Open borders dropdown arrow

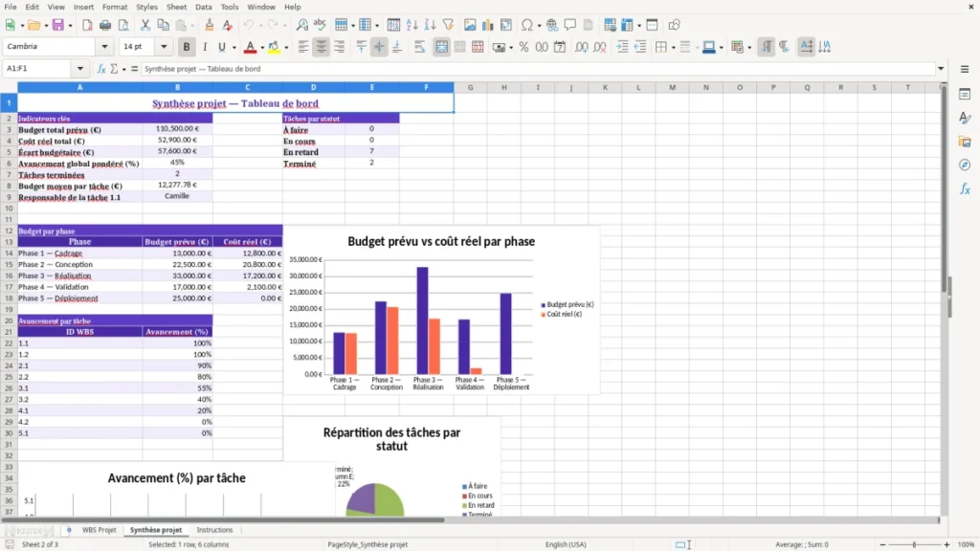[673, 48]
